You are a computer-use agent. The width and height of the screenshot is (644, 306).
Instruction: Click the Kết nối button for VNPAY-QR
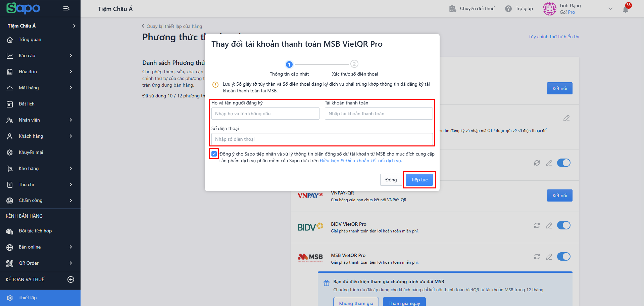point(560,195)
